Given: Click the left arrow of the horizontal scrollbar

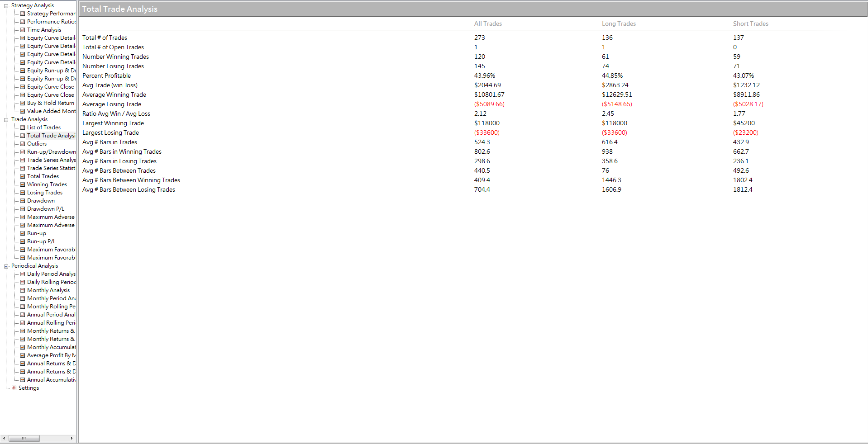Looking at the screenshot, I should (4, 438).
